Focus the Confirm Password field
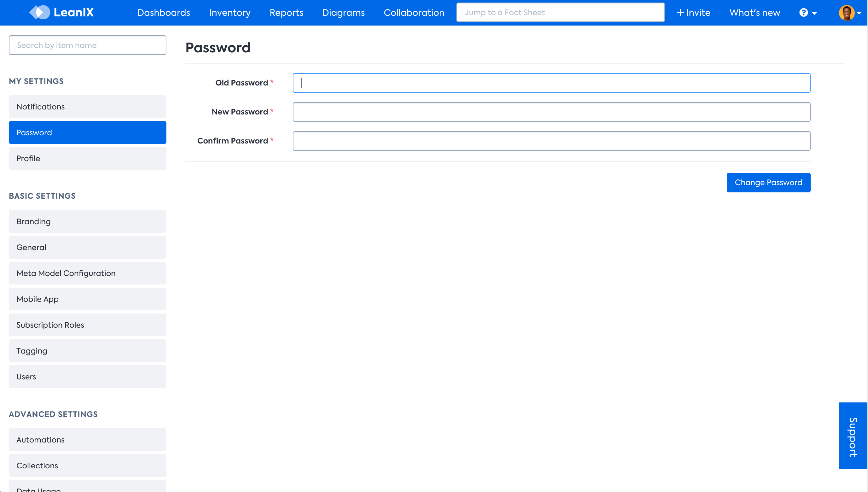This screenshot has width=868, height=492. tap(551, 141)
